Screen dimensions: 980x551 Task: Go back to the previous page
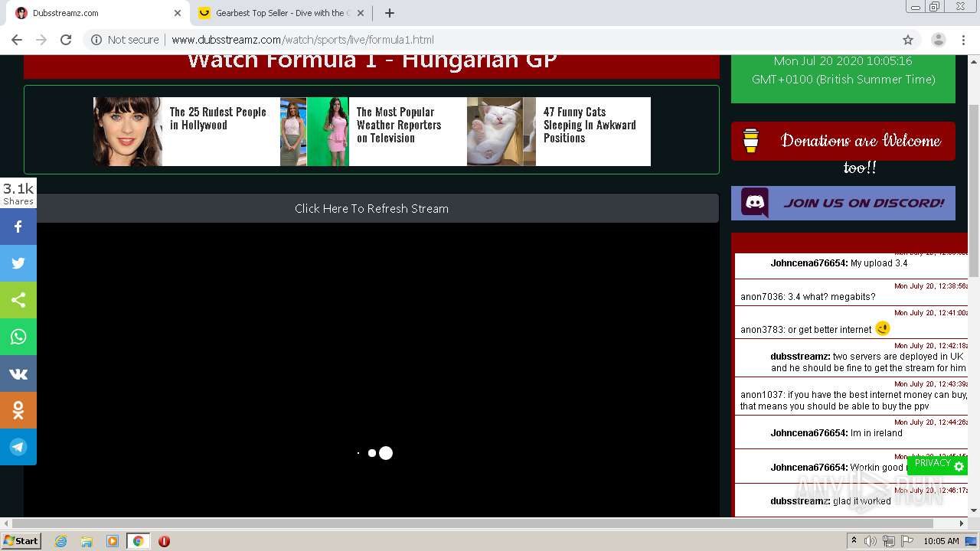coord(17,40)
